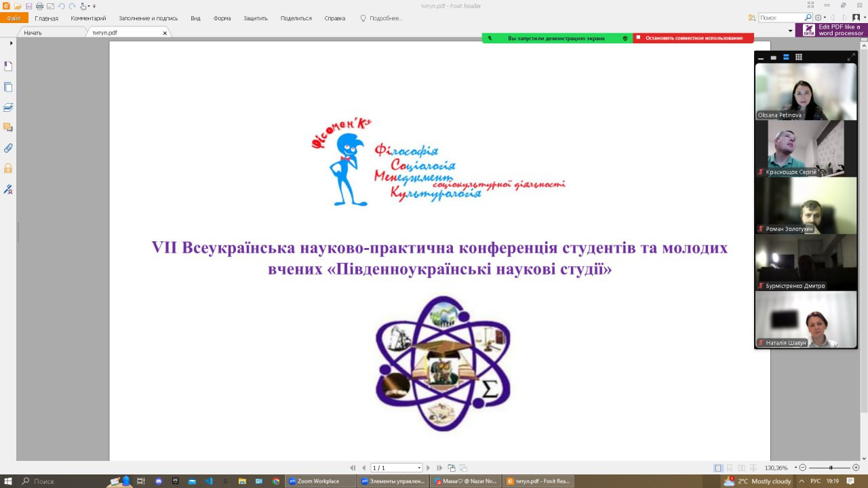
Task: Switch Zoom video panel to gallery grid view
Action: point(799,58)
